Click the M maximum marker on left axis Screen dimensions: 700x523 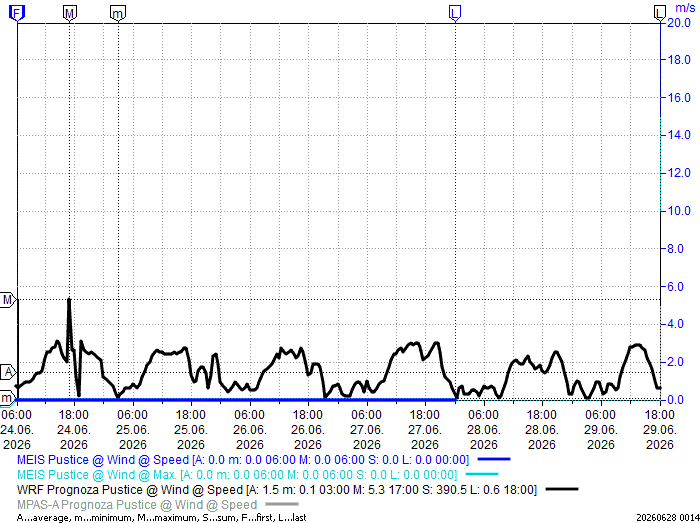(8, 299)
